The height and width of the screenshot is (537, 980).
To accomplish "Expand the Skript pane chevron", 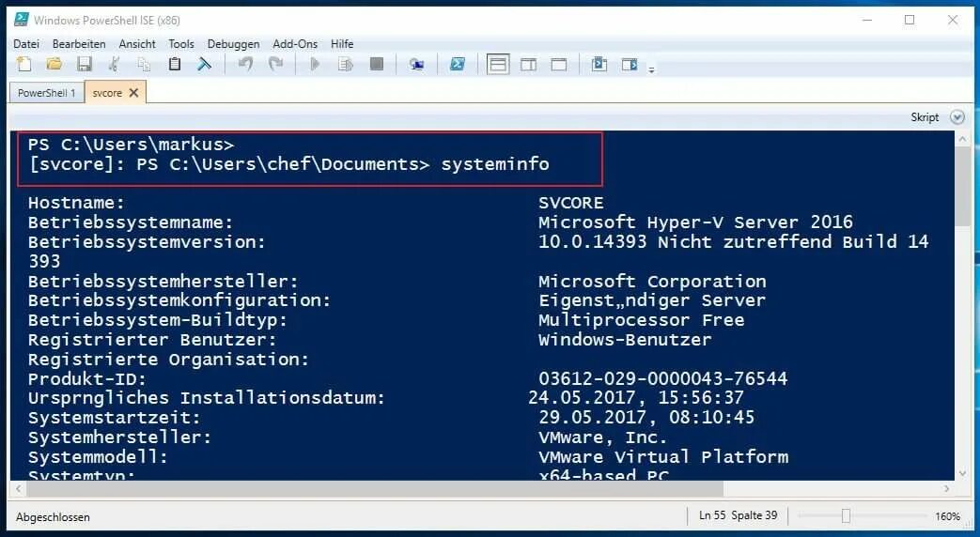I will point(957,117).
